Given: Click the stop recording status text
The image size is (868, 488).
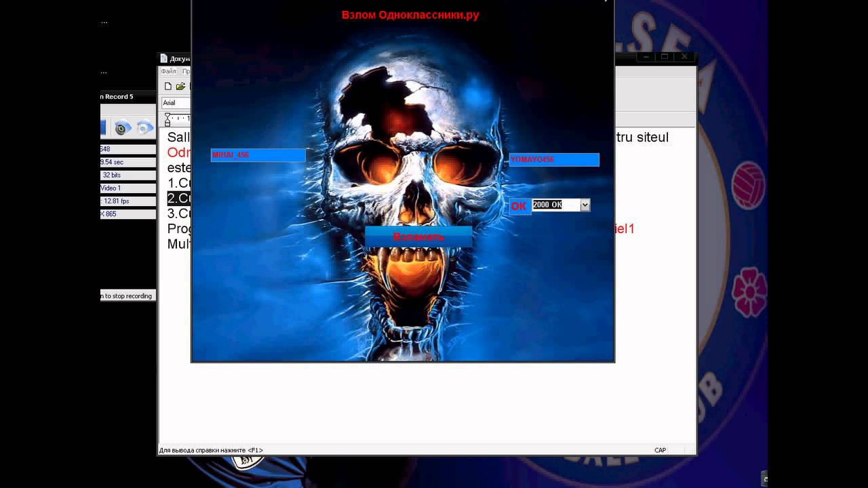Looking at the screenshot, I should tap(127, 296).
